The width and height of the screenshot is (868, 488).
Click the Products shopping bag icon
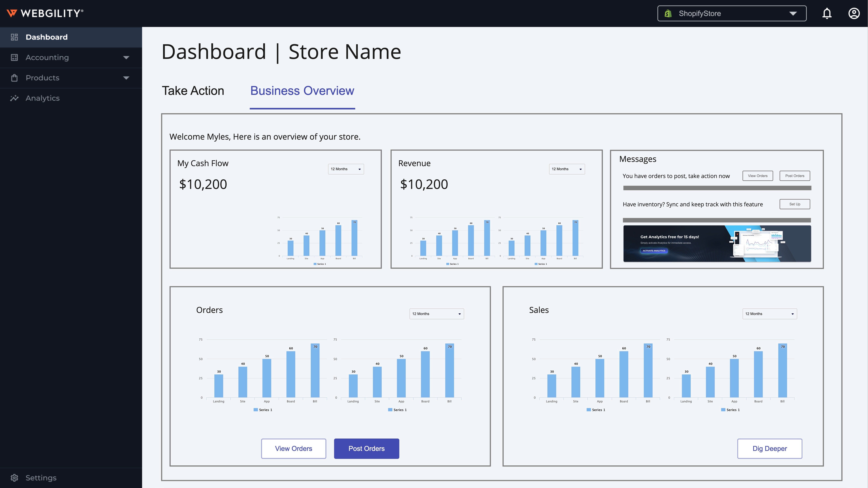[14, 78]
